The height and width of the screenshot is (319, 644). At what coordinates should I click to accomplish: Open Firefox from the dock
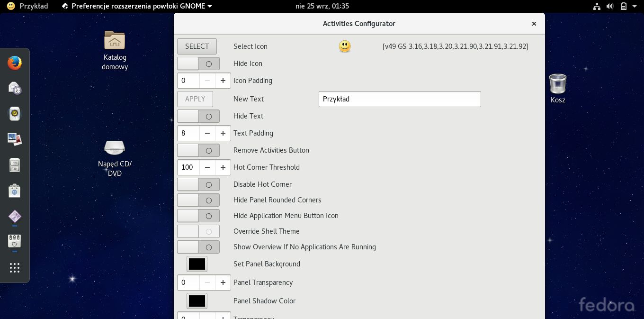pyautogui.click(x=15, y=63)
